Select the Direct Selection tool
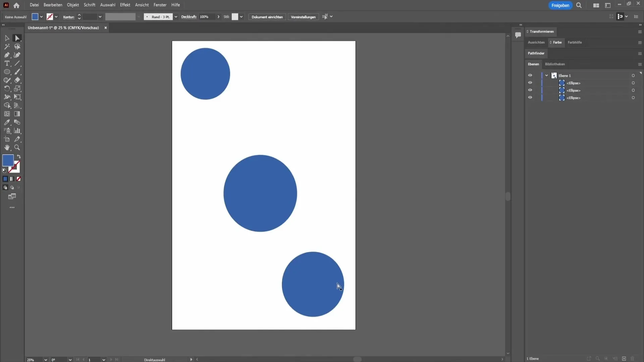Viewport: 644px width, 362px height. point(17,38)
